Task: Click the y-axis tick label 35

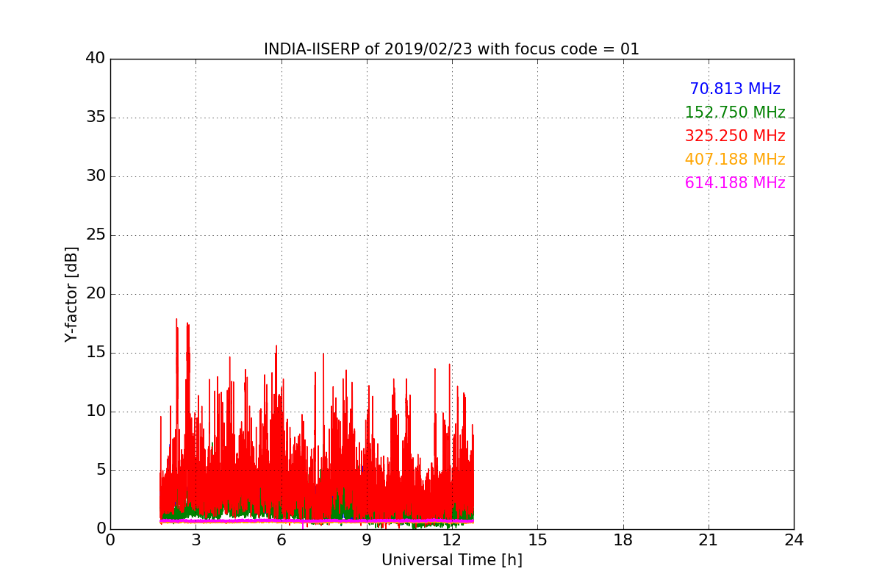Action: click(x=96, y=118)
